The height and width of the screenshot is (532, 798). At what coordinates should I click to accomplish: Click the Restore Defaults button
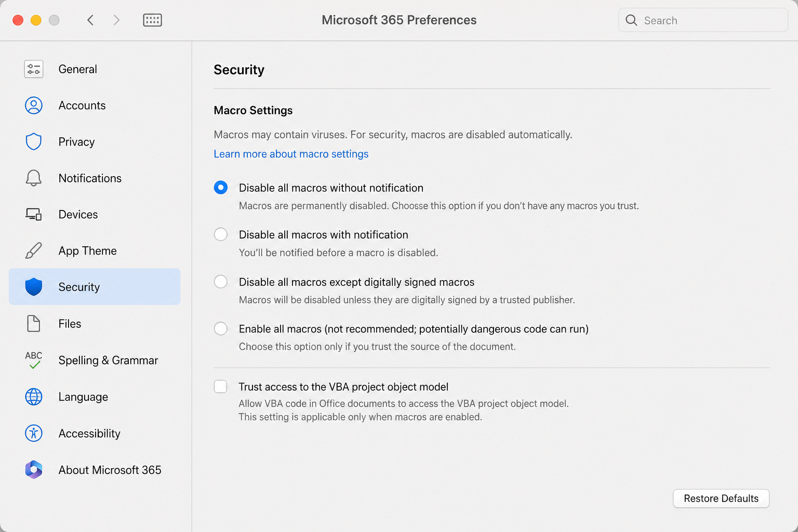coord(721,498)
